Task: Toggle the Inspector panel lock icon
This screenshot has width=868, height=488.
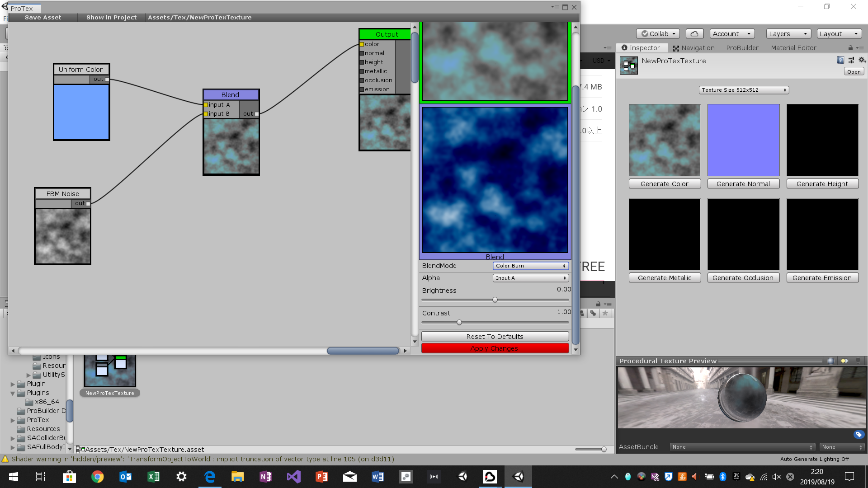Action: pos(850,48)
